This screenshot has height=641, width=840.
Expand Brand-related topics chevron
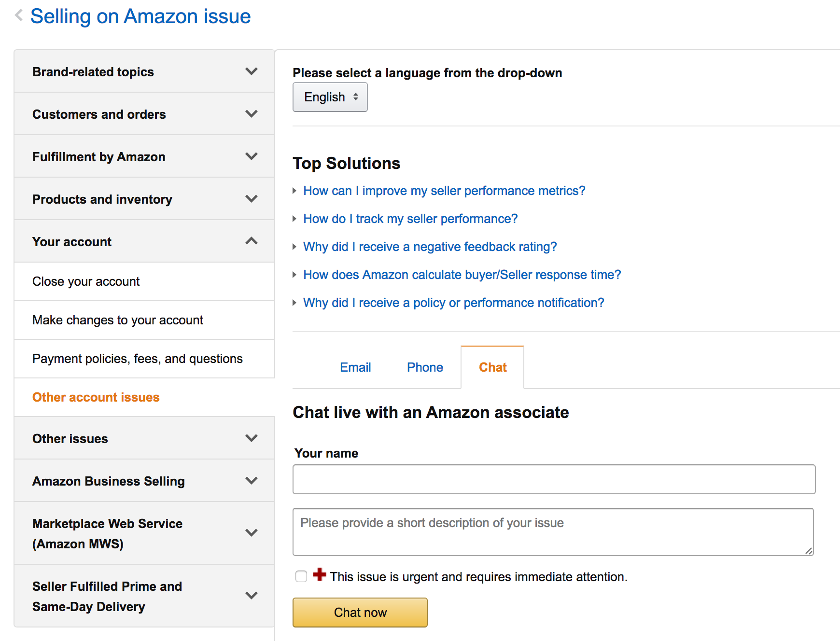tap(252, 71)
